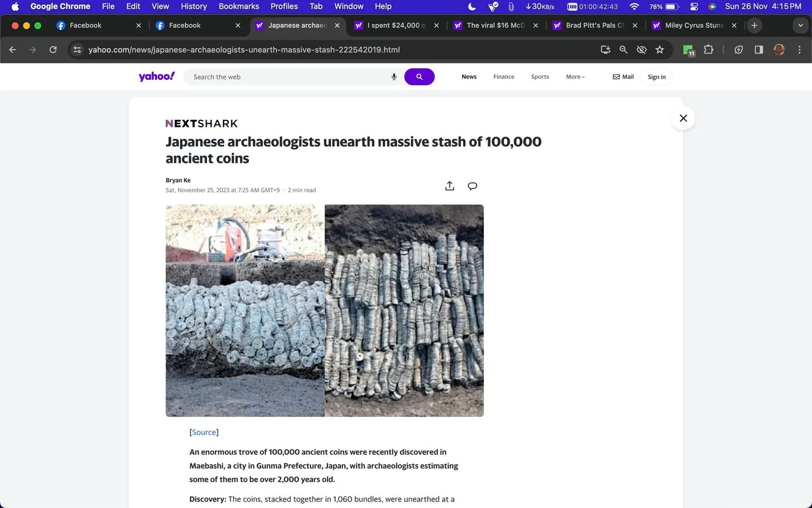Open the tab search chevron dropdown

800,25
